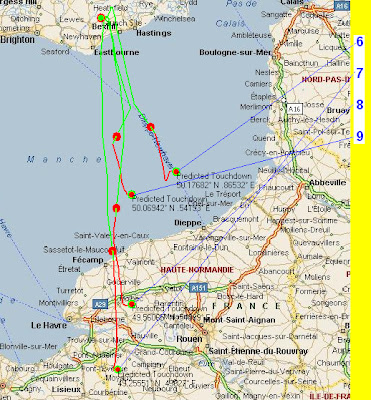
Task: Click the Abbeville town label
Action: 328,183
